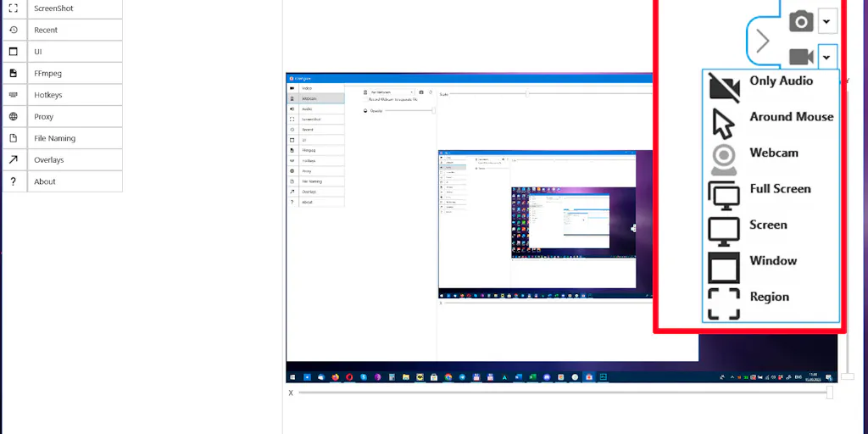Pick Webcam as the video source
Viewport: 868px width, 434px height.
point(771,159)
